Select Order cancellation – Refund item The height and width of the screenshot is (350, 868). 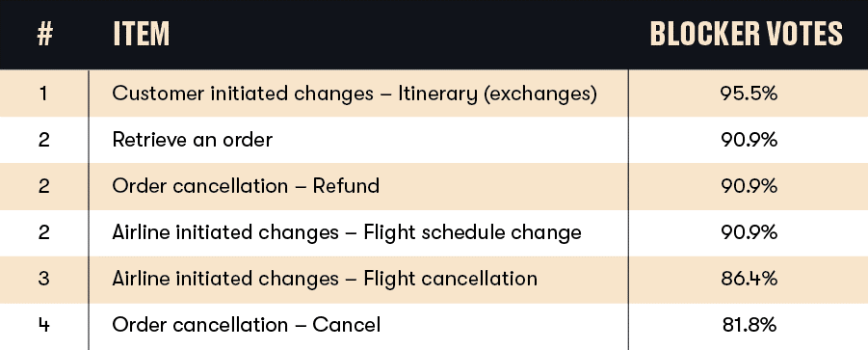tap(246, 185)
